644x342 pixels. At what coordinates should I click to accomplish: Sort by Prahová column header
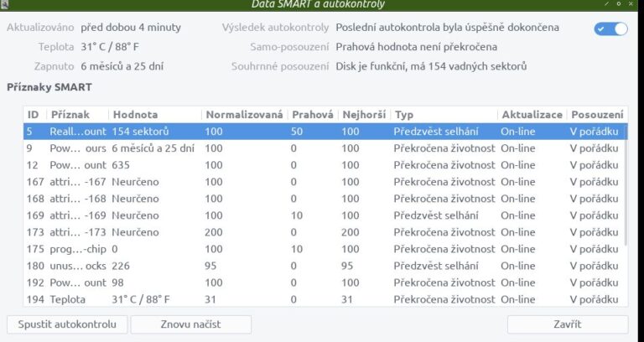click(313, 115)
